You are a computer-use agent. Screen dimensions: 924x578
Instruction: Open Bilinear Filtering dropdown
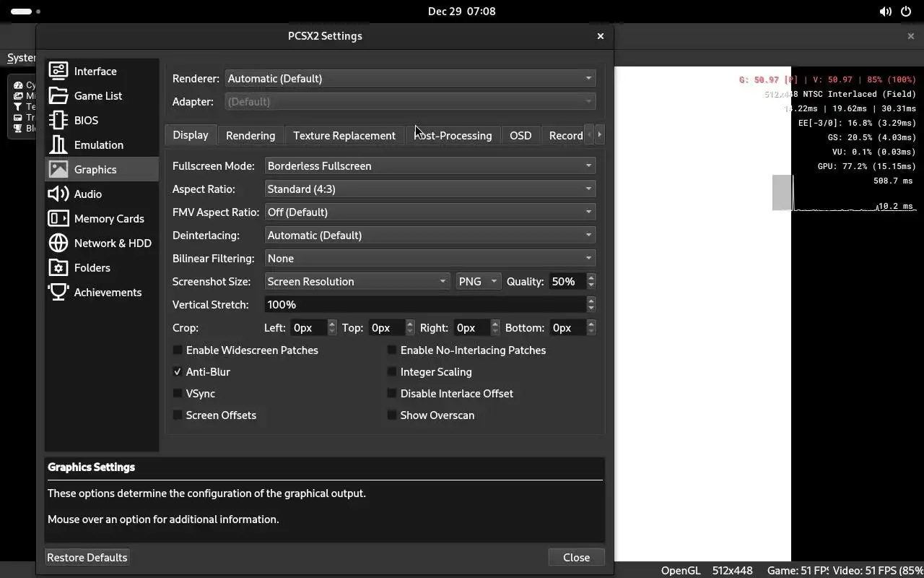(x=430, y=258)
